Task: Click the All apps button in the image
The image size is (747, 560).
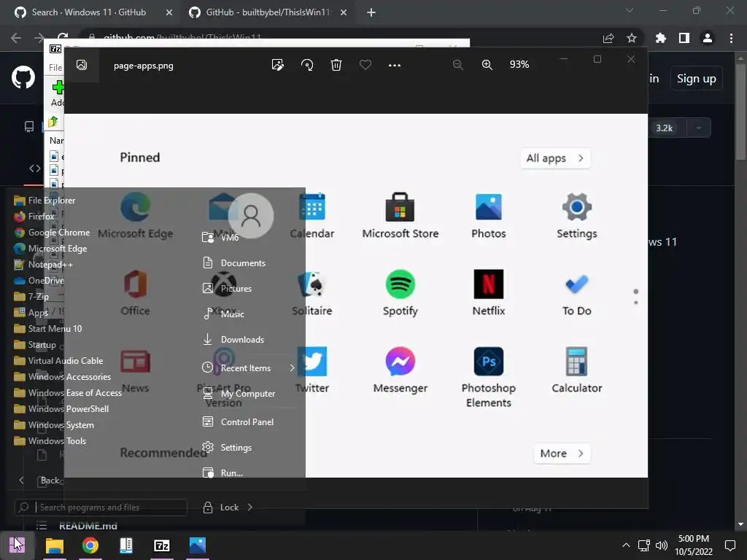Action: pos(555,158)
